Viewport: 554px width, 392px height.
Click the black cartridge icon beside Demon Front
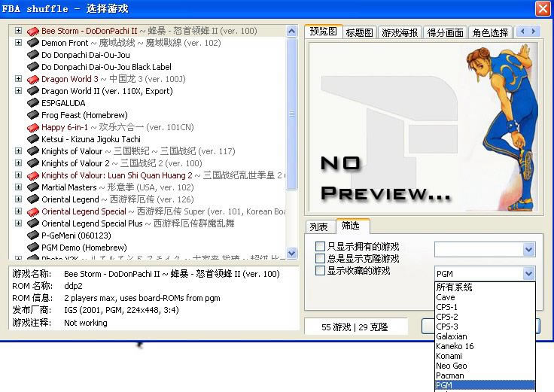[x=33, y=44]
